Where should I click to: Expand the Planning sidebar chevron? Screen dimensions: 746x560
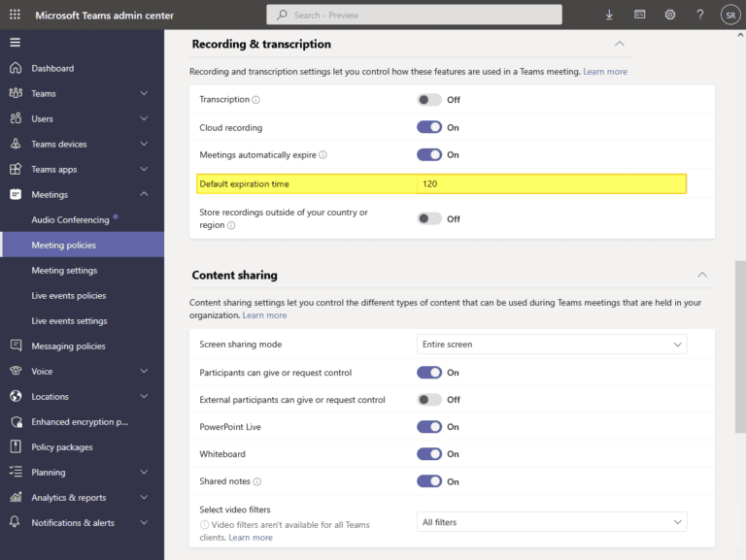144,472
